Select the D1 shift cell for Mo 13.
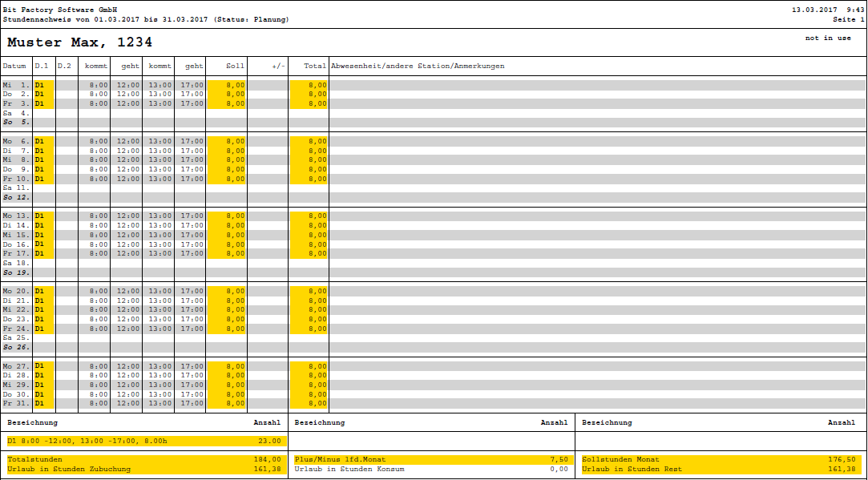 (39, 216)
